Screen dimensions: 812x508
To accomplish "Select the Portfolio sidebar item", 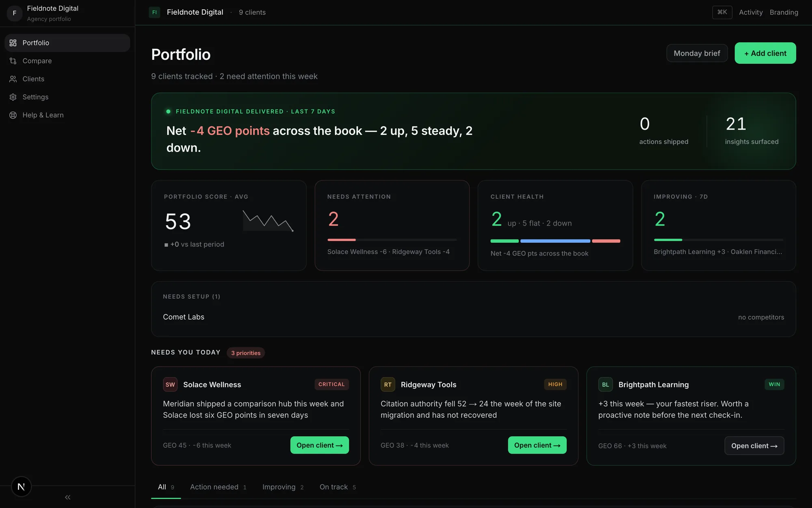I will point(67,43).
